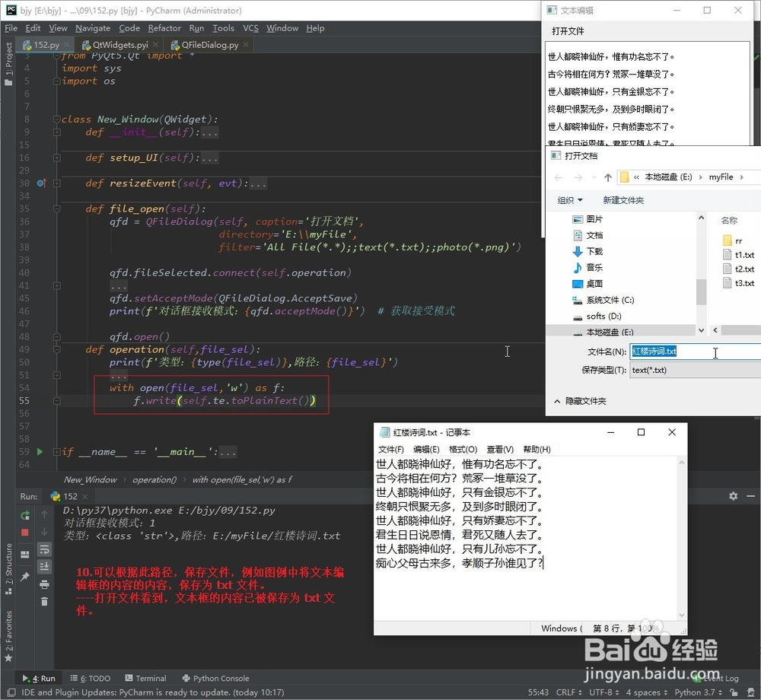
Task: Close the 152 run tab
Action: [x=85, y=496]
